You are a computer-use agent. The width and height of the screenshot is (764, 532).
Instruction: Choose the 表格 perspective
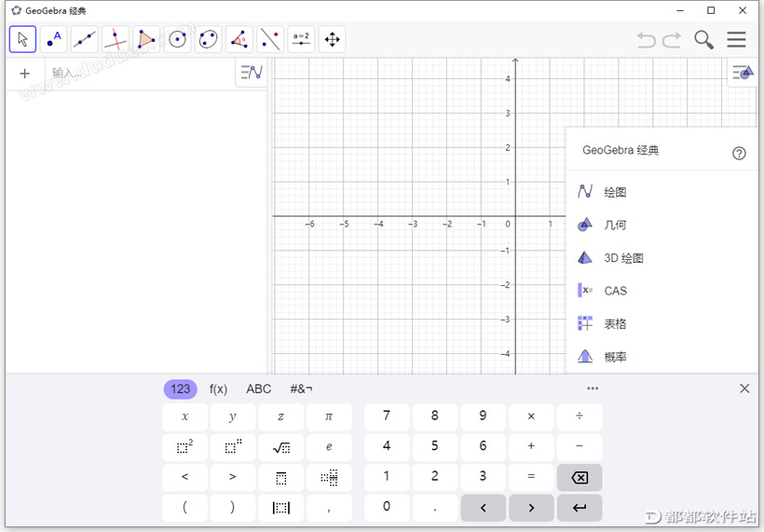(662, 324)
